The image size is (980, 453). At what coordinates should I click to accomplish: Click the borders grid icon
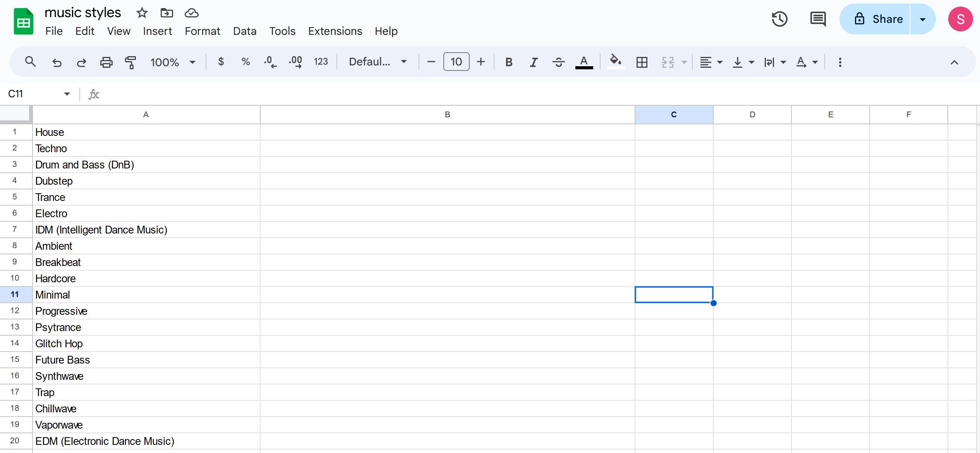tap(642, 62)
